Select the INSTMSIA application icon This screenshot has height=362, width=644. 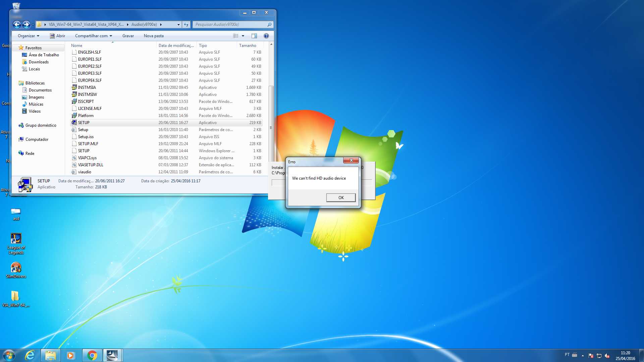(74, 87)
